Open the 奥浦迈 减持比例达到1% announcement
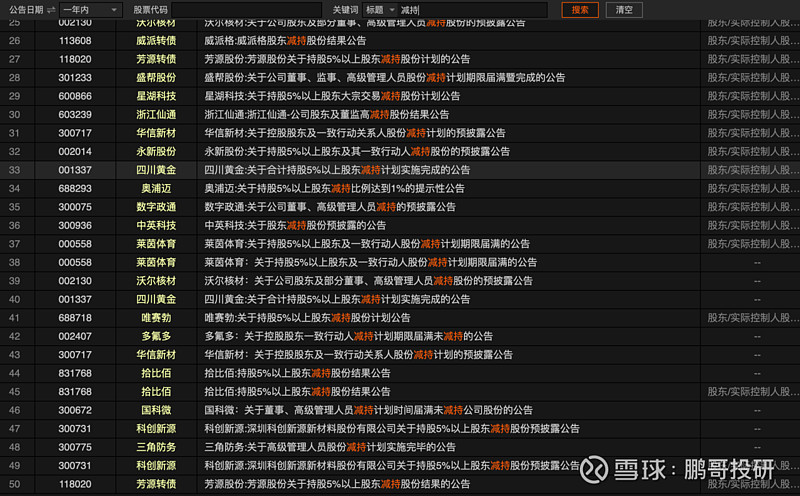 tap(334, 188)
